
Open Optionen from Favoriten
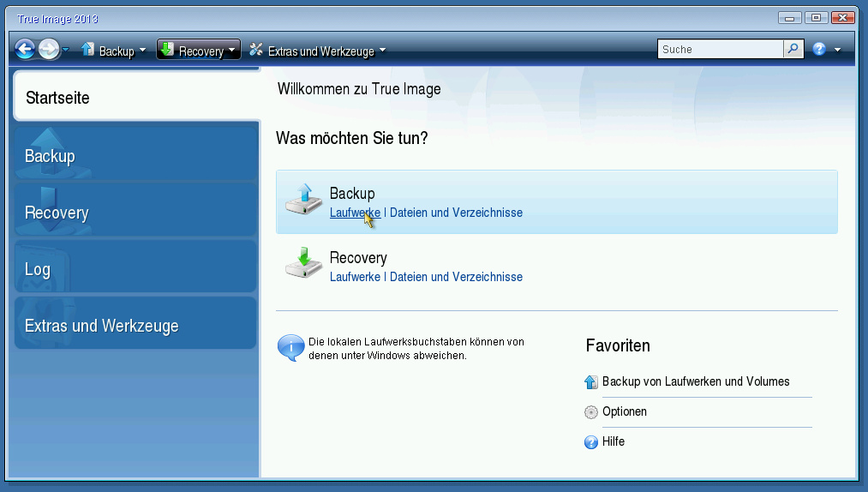pos(625,411)
